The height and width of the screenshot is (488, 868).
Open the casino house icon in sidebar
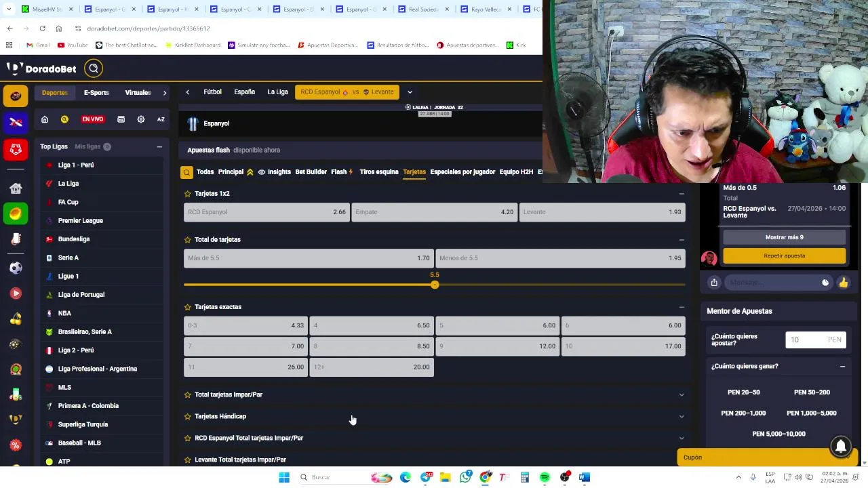(16, 188)
